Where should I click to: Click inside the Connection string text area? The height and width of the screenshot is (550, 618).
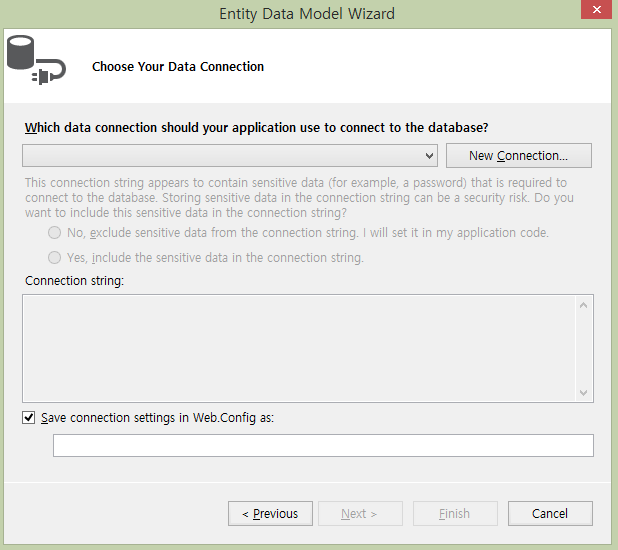click(300, 349)
